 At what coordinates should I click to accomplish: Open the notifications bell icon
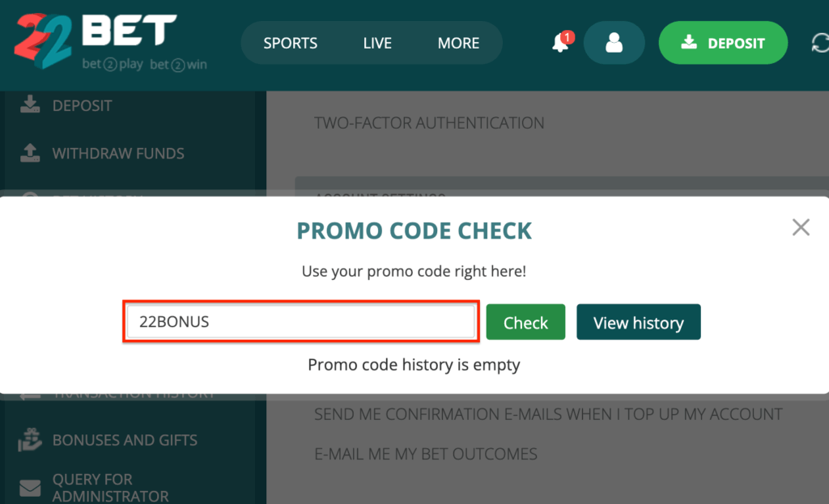click(562, 42)
